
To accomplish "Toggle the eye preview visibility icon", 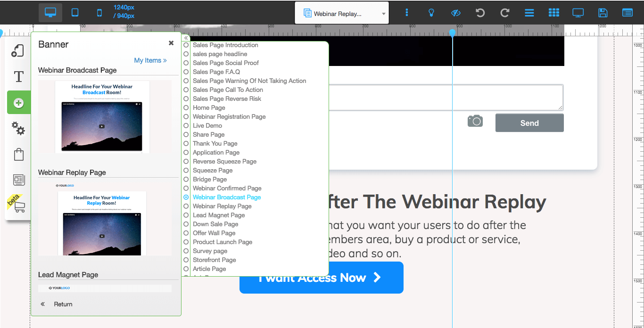I will [x=455, y=13].
